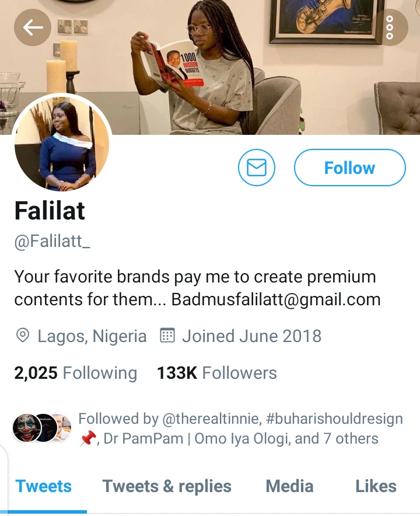The image size is (420, 516).
Task: Open the Tweets & replies tab
Action: click(167, 486)
